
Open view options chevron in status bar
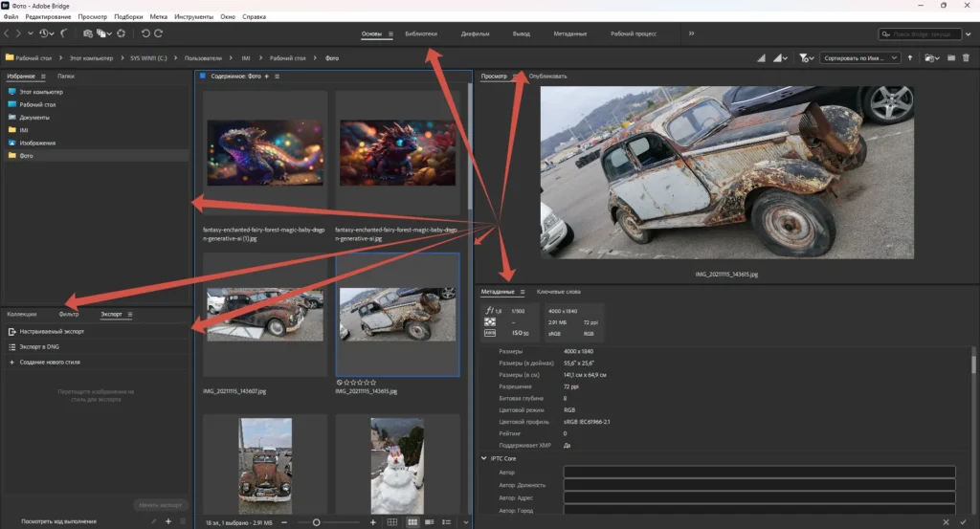click(x=466, y=522)
